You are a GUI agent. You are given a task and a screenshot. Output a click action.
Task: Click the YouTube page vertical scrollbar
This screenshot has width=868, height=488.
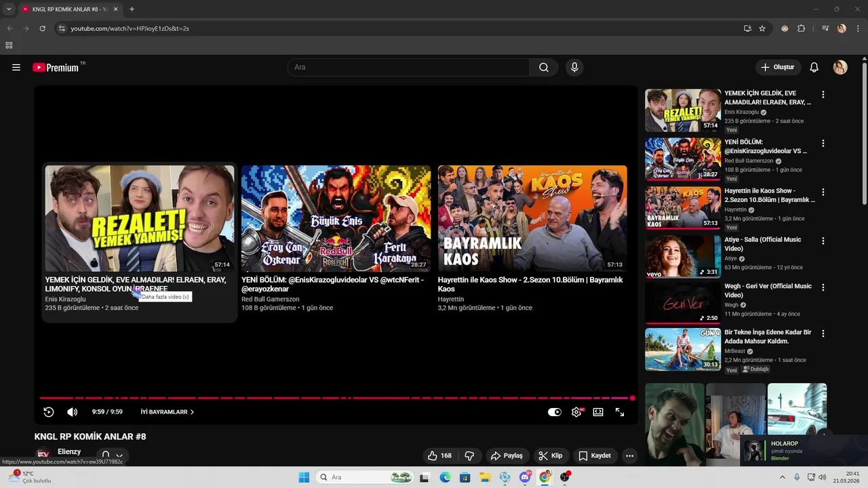click(x=864, y=132)
